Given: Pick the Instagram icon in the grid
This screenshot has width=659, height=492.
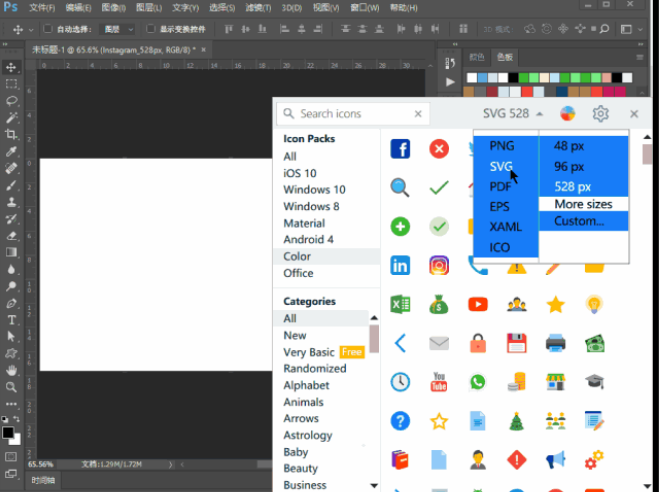Looking at the screenshot, I should point(439,265).
